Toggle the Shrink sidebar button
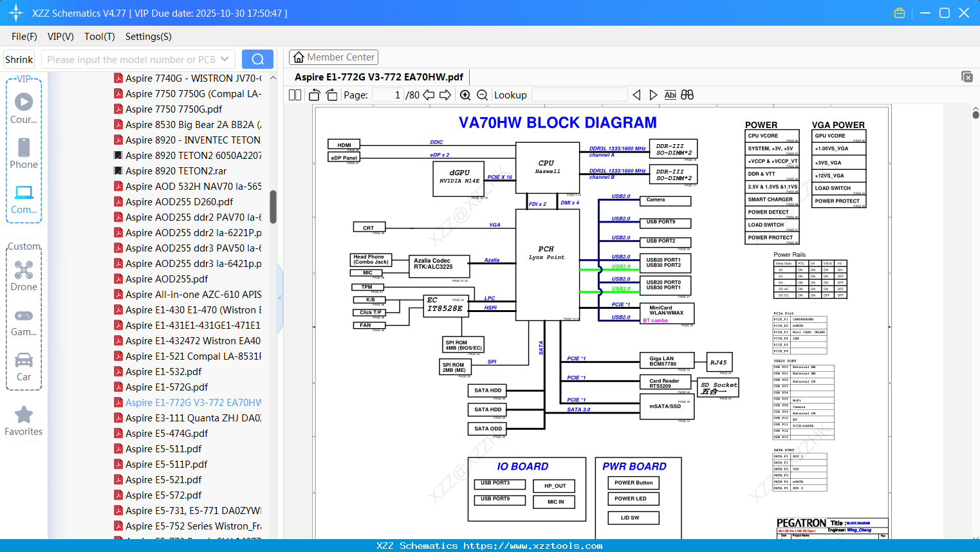Screen dimensions: 980x552 (x=19, y=59)
